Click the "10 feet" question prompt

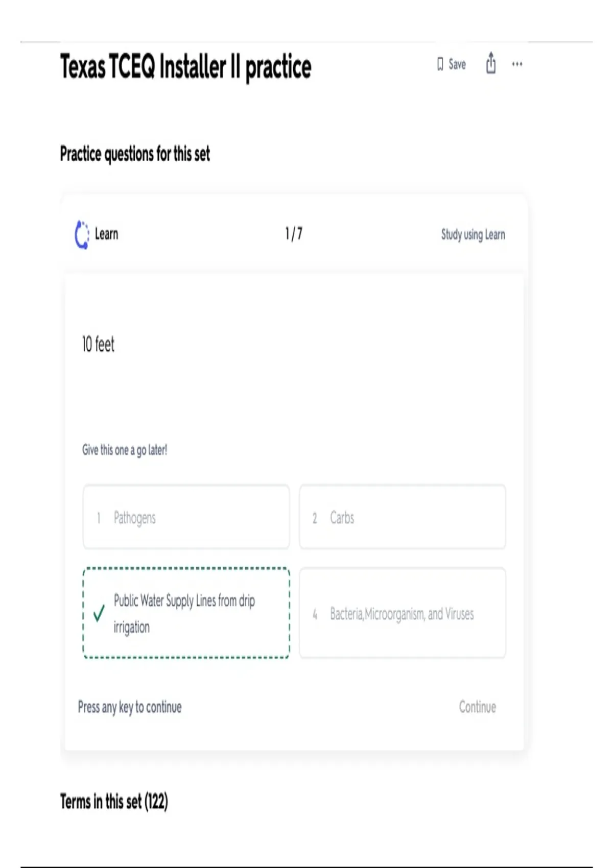coord(99,345)
